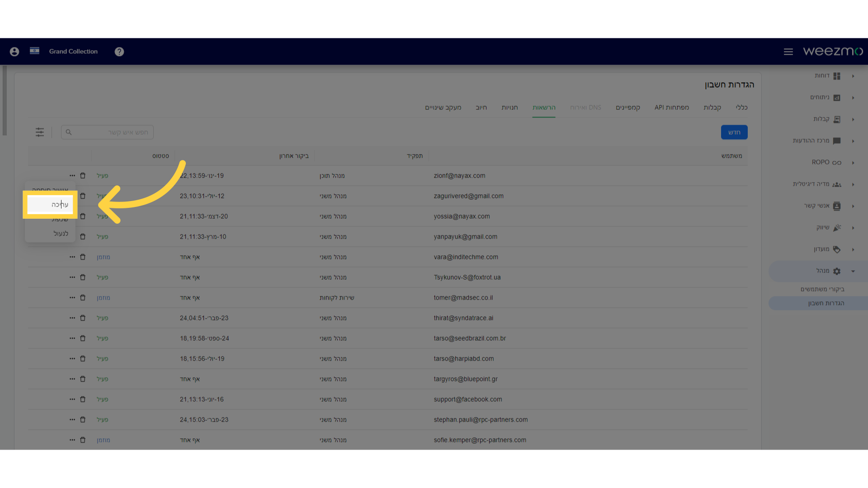Expand the מועדון (Club) sidebar arrow
This screenshot has height=488, width=868.
(x=853, y=249)
